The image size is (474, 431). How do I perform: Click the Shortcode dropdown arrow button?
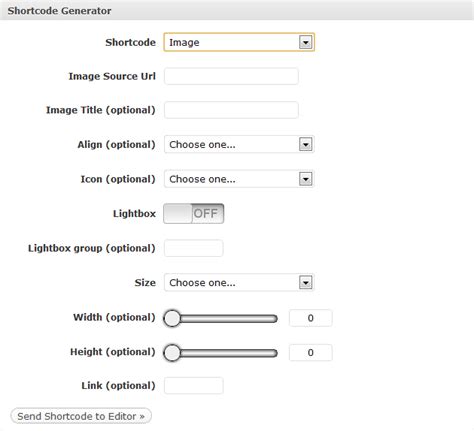[305, 42]
